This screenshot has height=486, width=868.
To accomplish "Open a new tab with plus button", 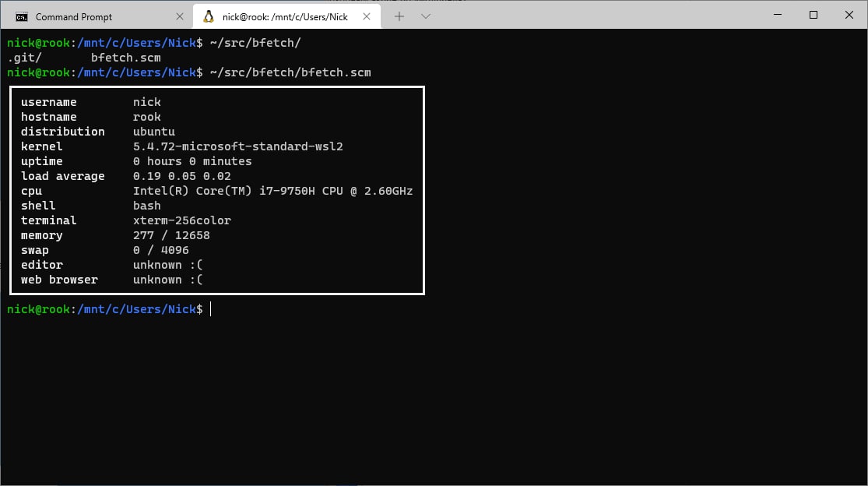I will pos(399,16).
